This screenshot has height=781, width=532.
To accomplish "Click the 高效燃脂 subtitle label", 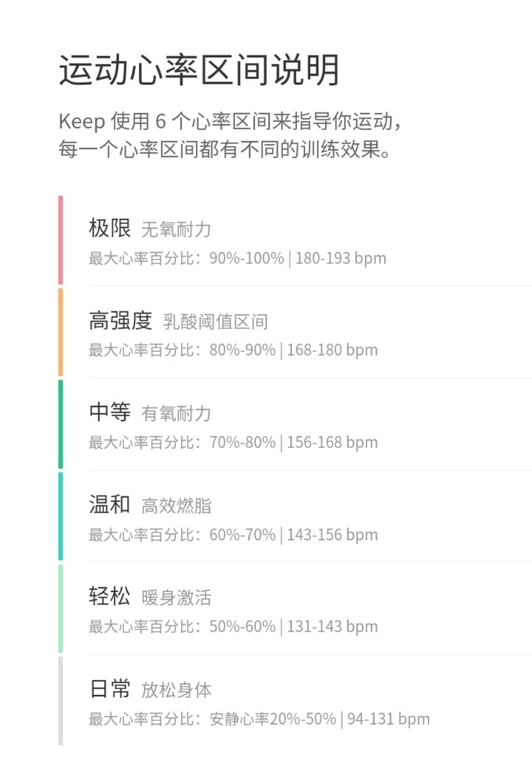I will (176, 506).
